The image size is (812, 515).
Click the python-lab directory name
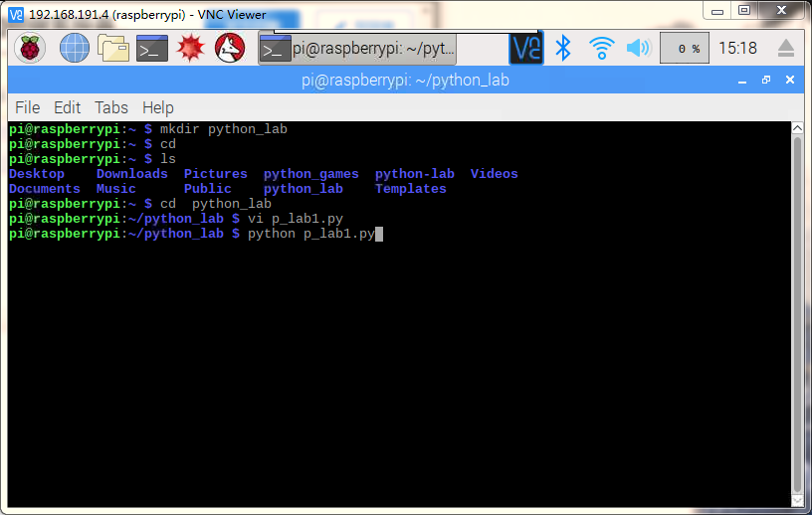(415, 174)
